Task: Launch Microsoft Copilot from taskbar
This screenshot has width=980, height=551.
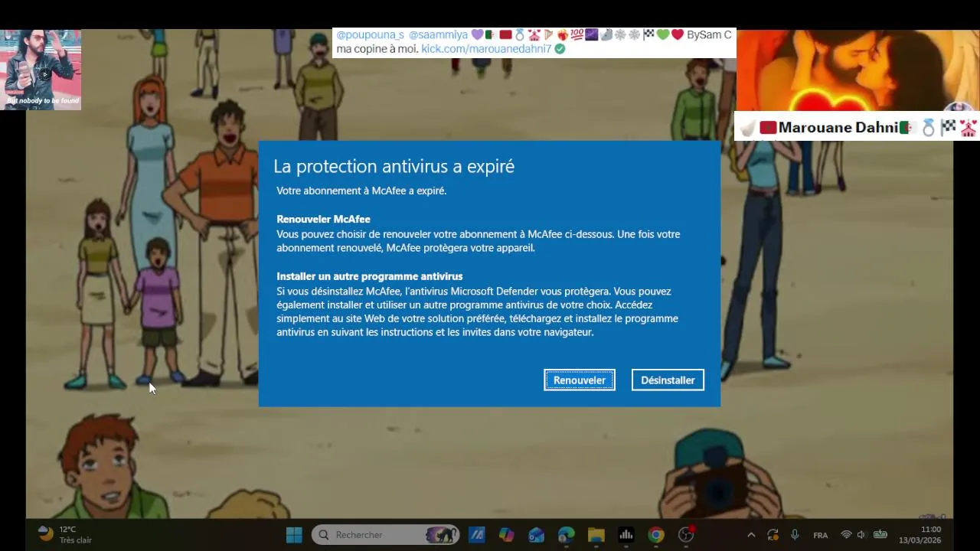Action: click(x=506, y=535)
